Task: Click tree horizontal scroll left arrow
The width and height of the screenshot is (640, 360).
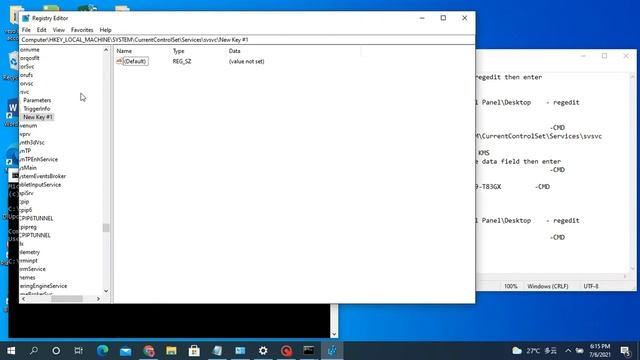Action: (x=23, y=299)
